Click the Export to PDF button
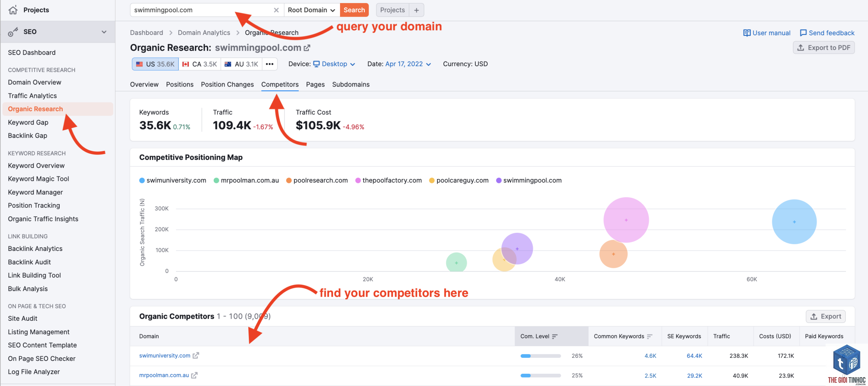The width and height of the screenshot is (868, 386). [x=824, y=48]
